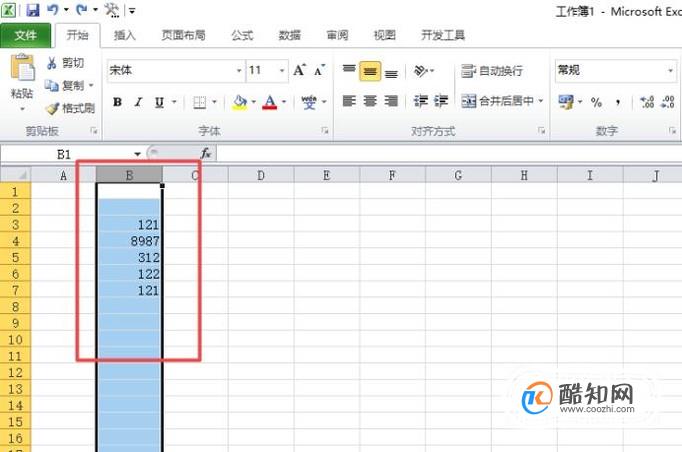682x452 pixels.
Task: Click the 复制 copy button
Action: pos(64,85)
